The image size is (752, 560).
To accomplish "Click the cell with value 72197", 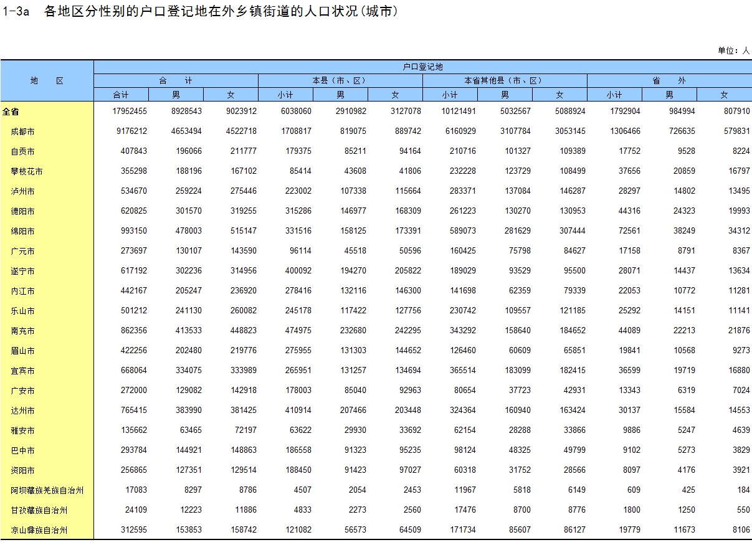I will point(245,430).
